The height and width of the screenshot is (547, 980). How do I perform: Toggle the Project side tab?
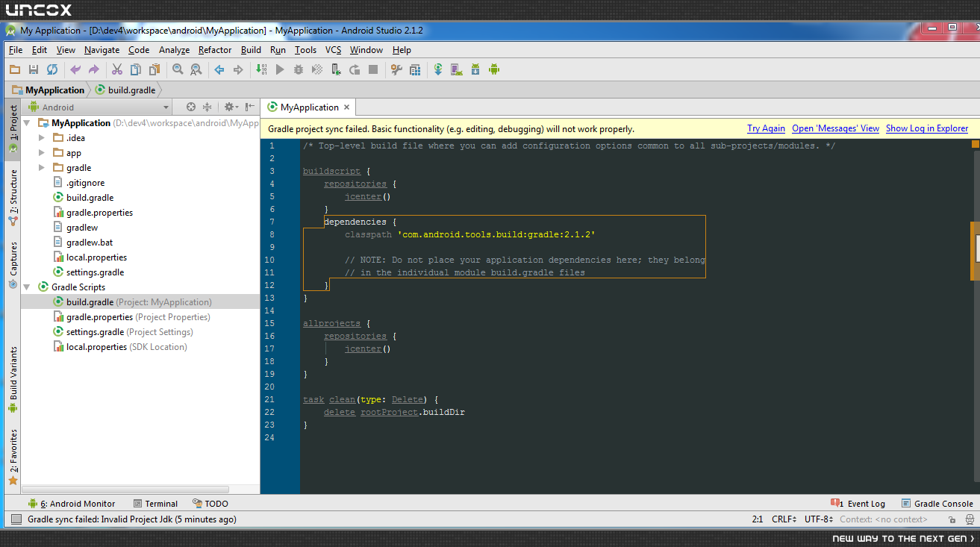[x=13, y=128]
